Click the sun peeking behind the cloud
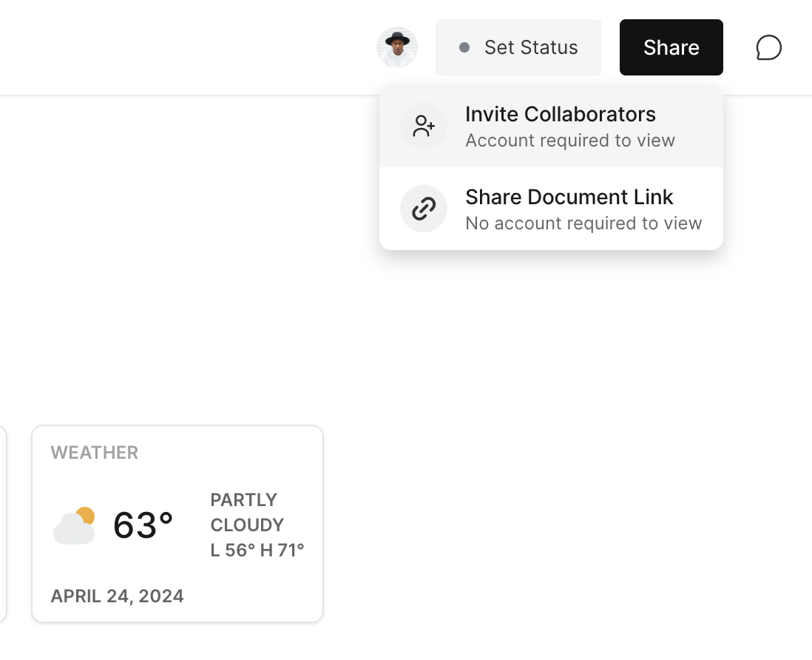Screen dimensions: 812x660 tap(86, 515)
